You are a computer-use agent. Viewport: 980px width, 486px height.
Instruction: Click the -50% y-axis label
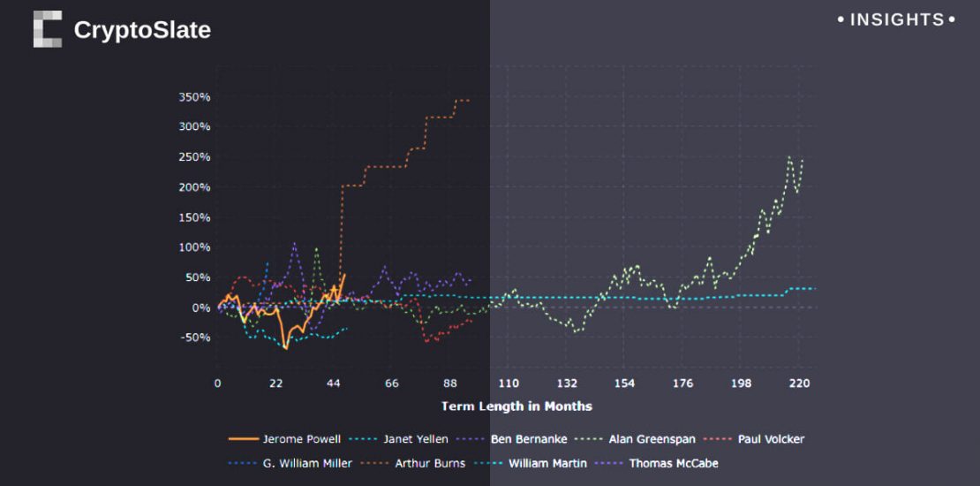pyautogui.click(x=195, y=338)
